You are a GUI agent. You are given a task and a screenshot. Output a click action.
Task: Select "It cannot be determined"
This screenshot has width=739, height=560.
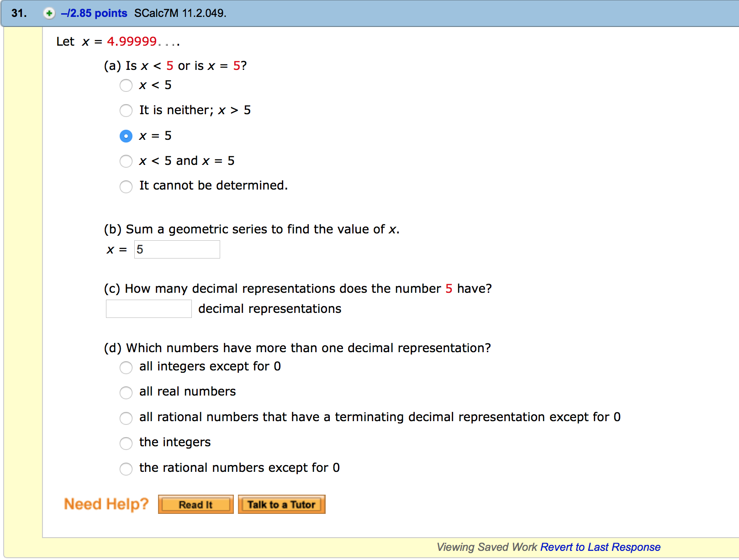[126, 187]
